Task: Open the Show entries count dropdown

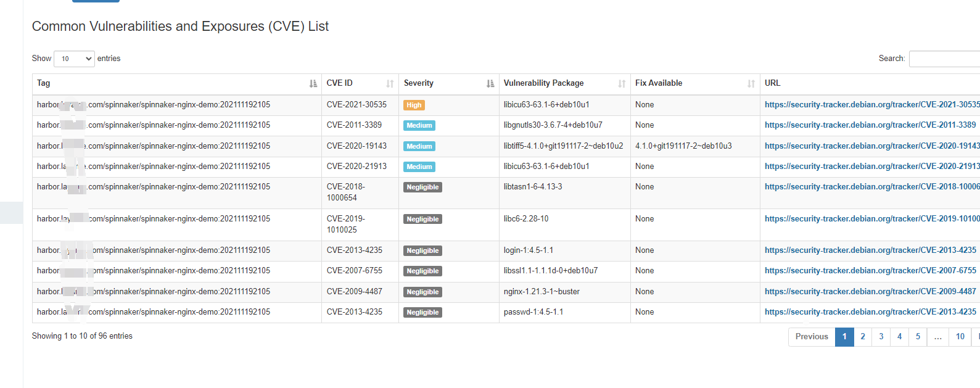Action: [74, 59]
